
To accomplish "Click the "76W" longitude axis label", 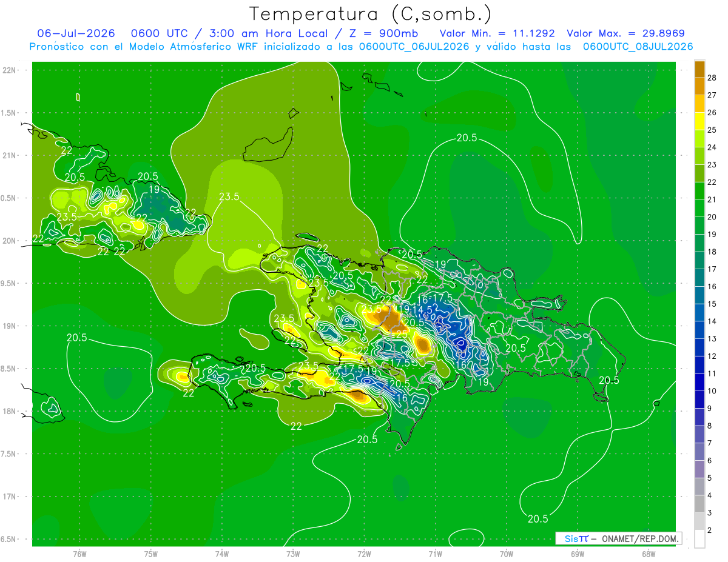I will (x=79, y=554).
